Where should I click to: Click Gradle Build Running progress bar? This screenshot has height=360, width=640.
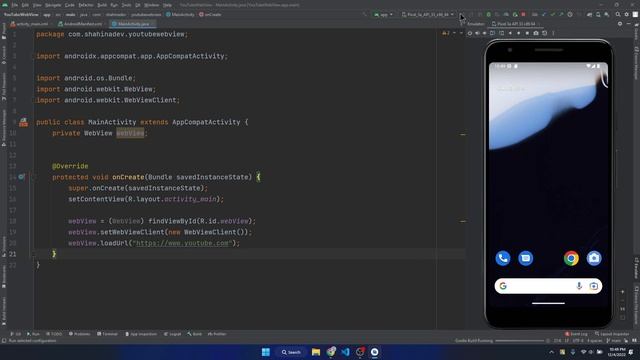520,340
